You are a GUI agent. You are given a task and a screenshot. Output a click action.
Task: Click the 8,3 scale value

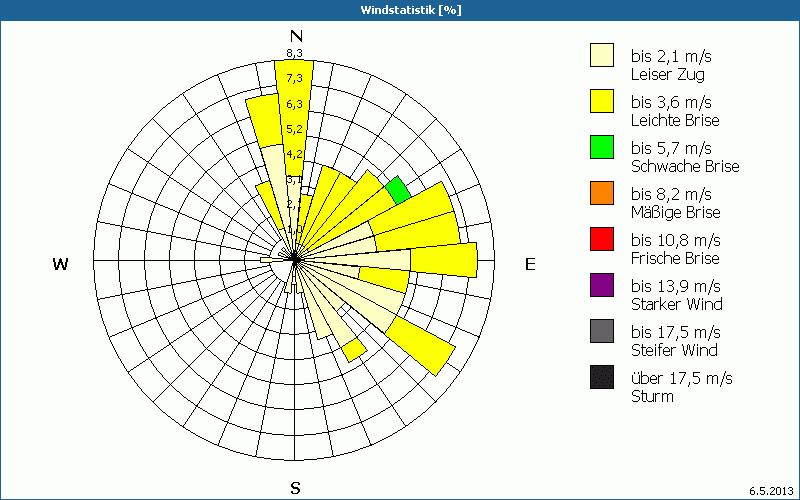(294, 53)
